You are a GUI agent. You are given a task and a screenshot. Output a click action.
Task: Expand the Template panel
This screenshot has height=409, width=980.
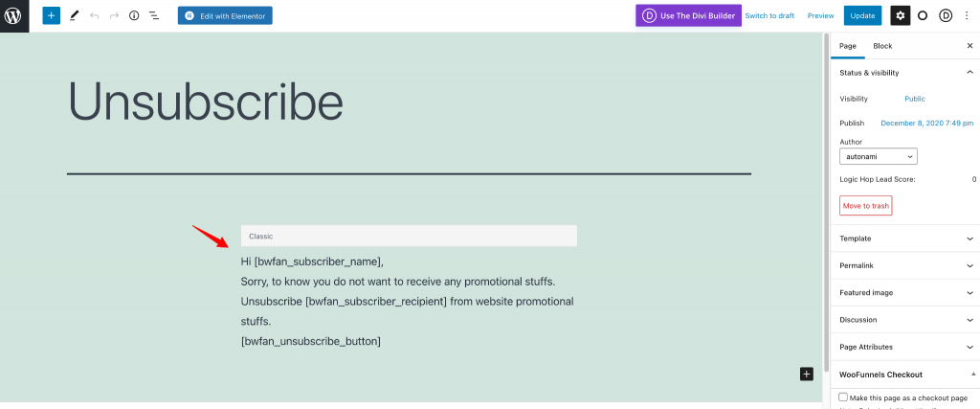click(x=905, y=239)
